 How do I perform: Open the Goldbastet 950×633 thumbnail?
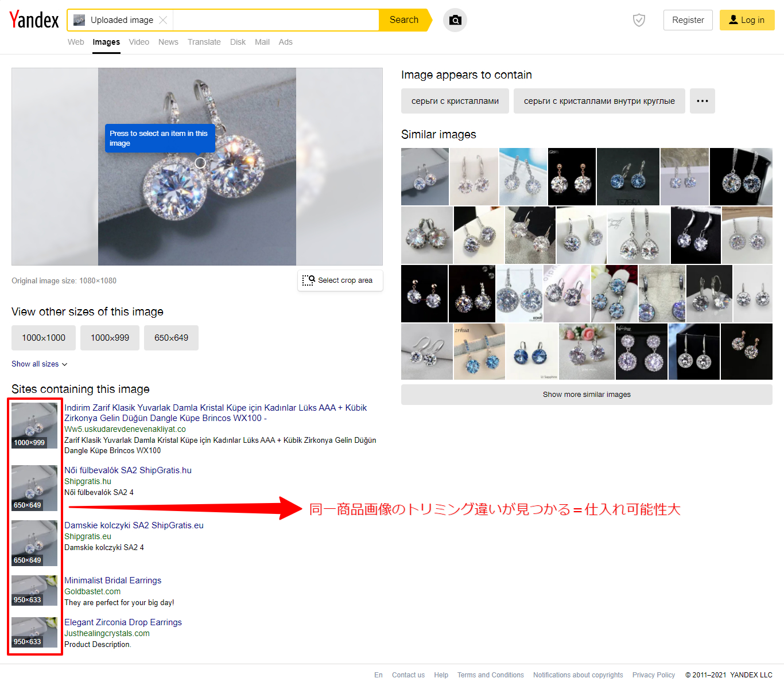coord(34,591)
